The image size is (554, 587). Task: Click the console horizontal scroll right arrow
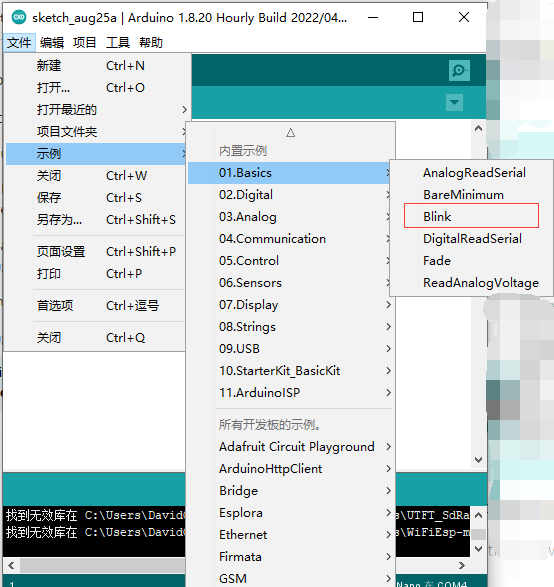point(462,565)
